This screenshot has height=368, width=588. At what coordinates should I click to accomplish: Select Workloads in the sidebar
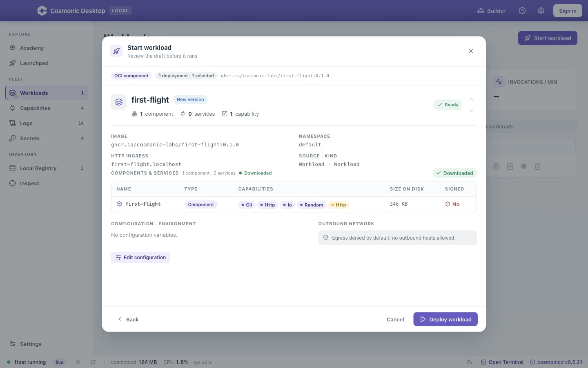(47, 93)
